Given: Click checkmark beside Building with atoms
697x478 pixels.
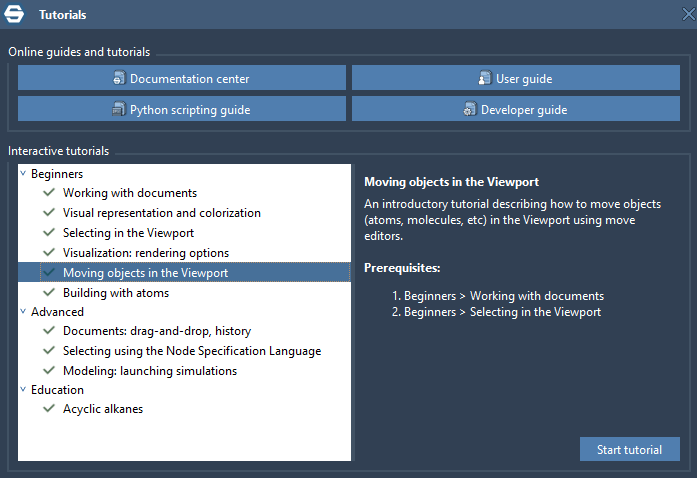Looking at the screenshot, I should [x=49, y=292].
